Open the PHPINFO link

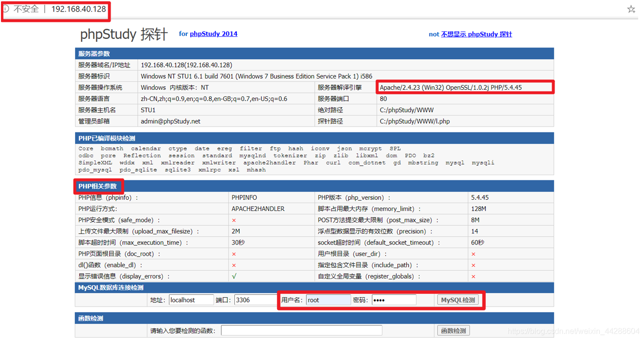tap(245, 197)
